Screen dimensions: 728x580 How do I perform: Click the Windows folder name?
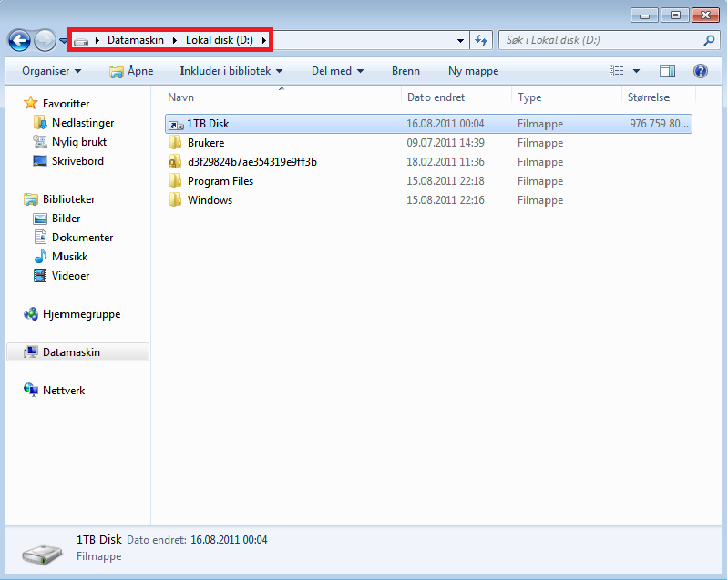point(210,200)
